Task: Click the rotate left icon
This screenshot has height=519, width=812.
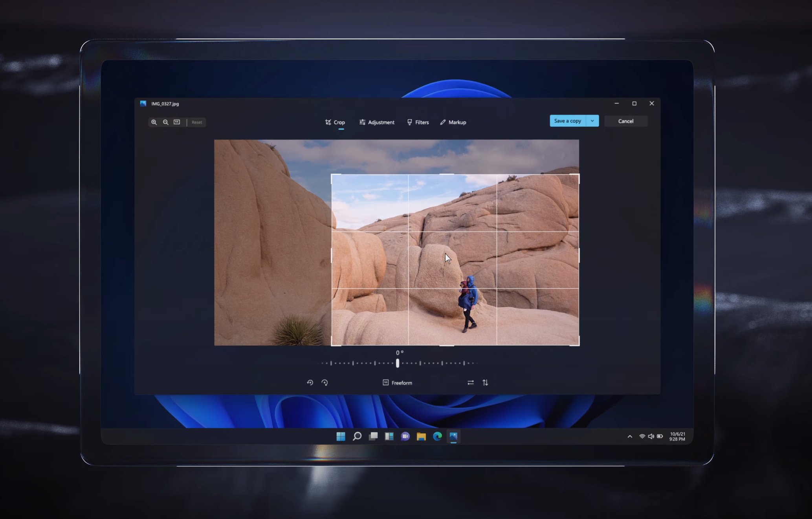Action: click(310, 382)
